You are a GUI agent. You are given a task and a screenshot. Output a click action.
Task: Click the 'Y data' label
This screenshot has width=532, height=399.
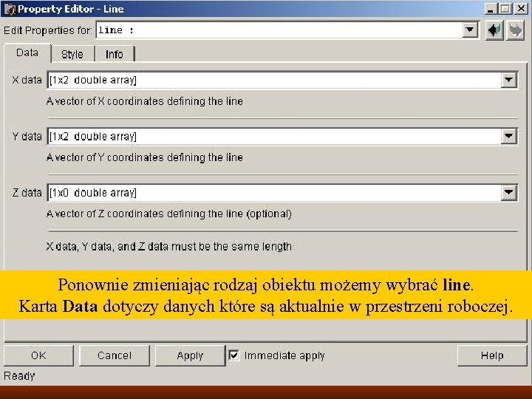(27, 137)
